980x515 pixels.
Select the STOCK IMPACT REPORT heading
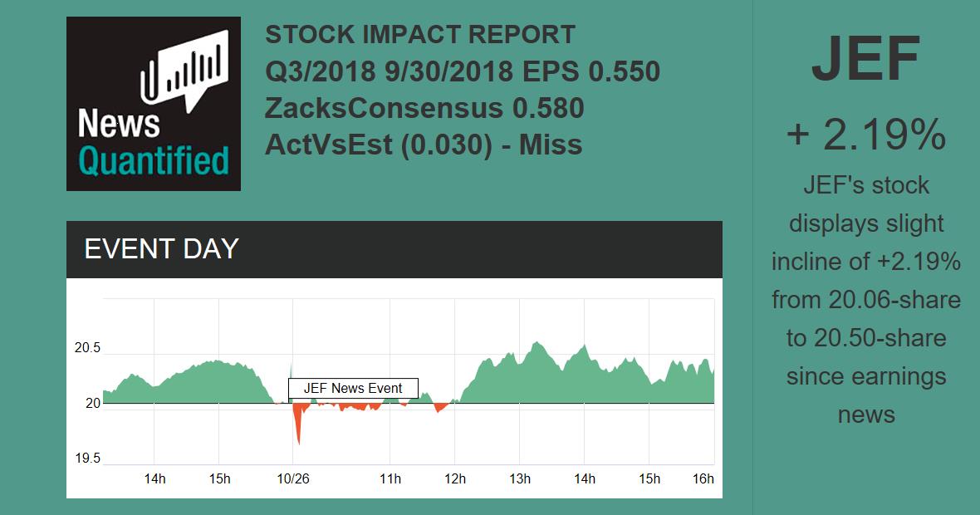(419, 35)
